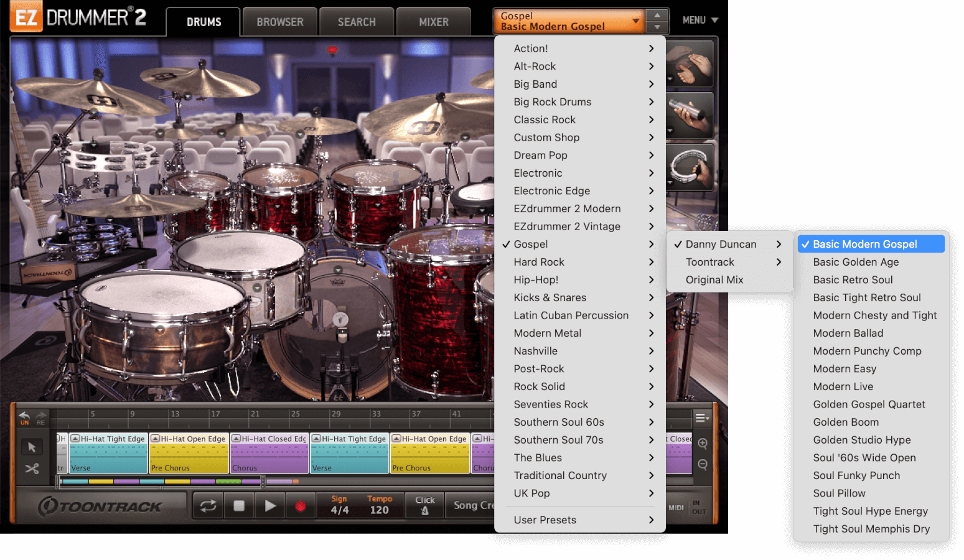
Task: Click the red Record button
Action: point(301,506)
